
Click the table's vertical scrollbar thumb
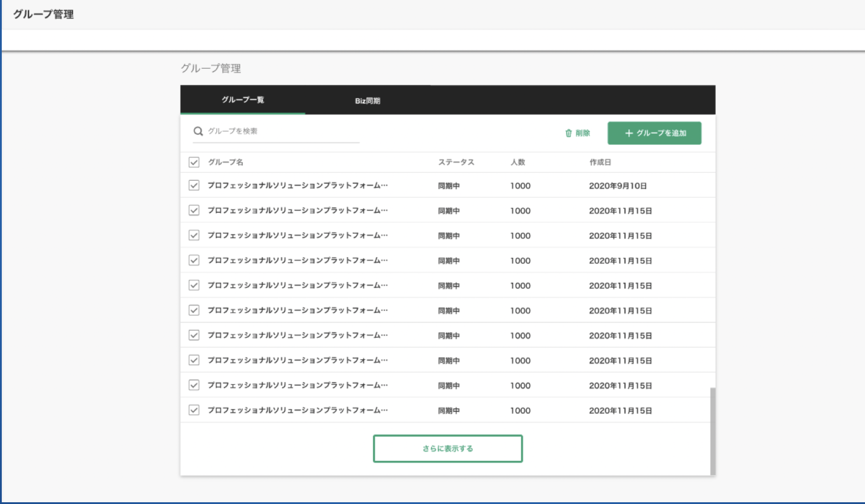[713, 431]
